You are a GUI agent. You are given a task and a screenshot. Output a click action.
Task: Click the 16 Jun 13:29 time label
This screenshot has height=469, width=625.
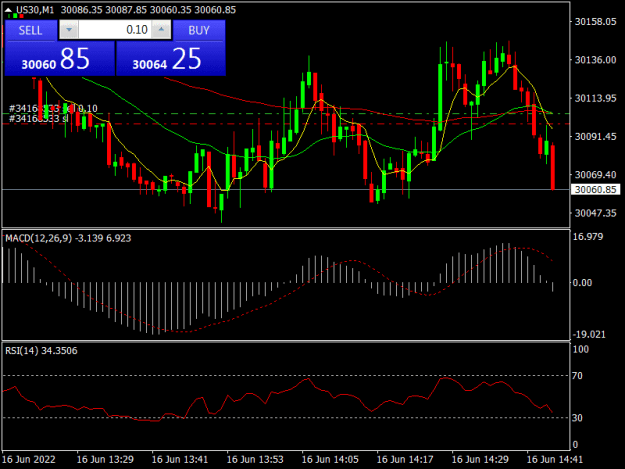pos(105,459)
